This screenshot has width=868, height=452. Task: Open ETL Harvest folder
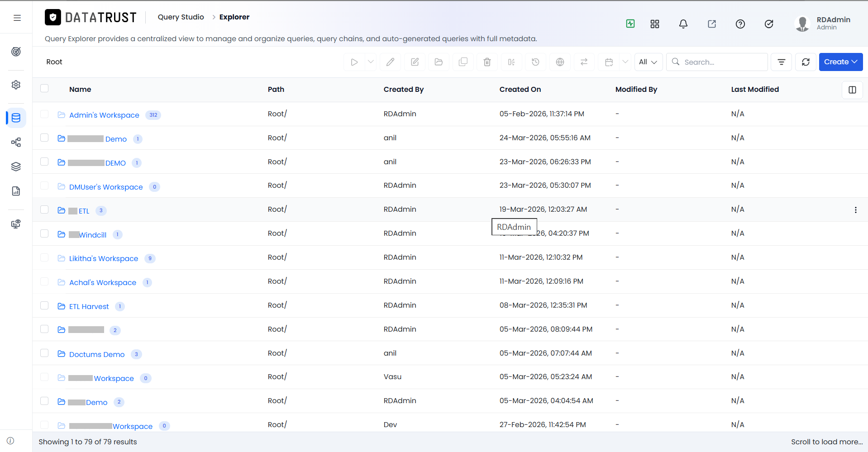(89, 306)
